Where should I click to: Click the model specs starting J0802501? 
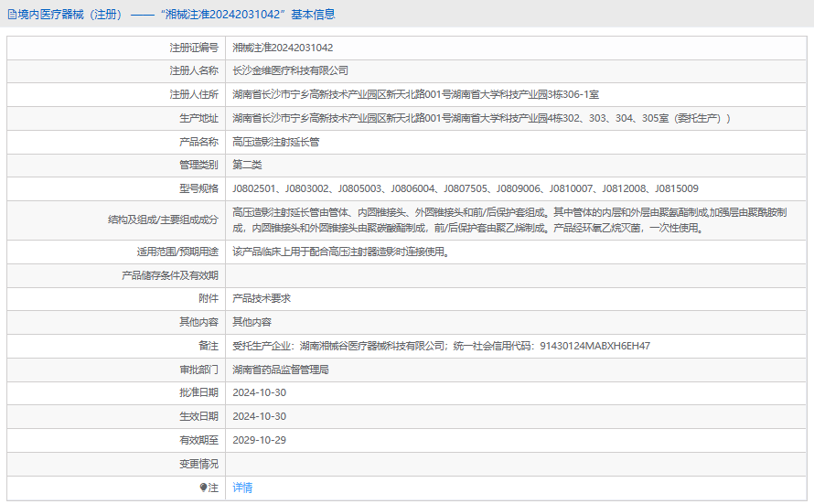pyautogui.click(x=466, y=188)
